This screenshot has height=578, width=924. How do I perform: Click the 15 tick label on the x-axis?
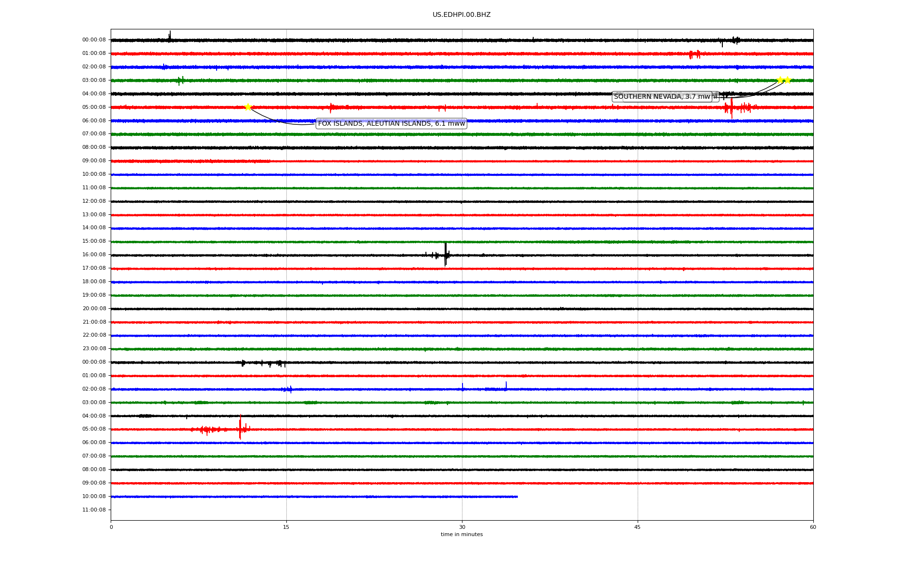pos(286,527)
